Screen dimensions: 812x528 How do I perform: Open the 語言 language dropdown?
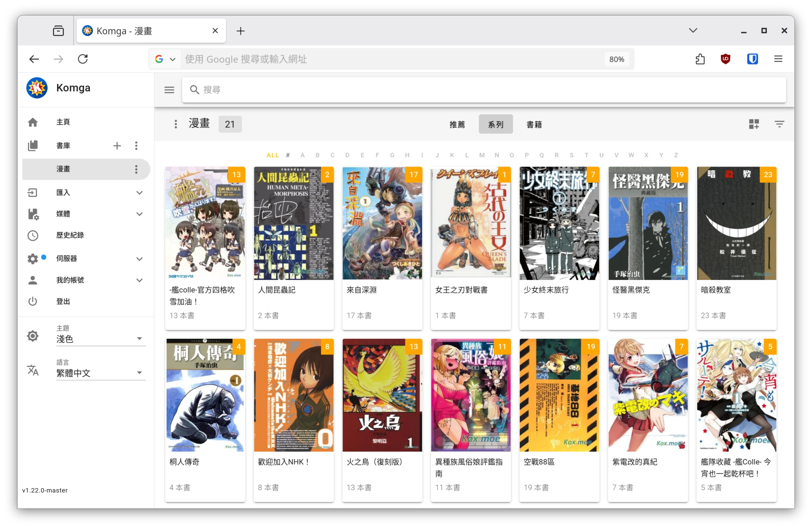101,373
